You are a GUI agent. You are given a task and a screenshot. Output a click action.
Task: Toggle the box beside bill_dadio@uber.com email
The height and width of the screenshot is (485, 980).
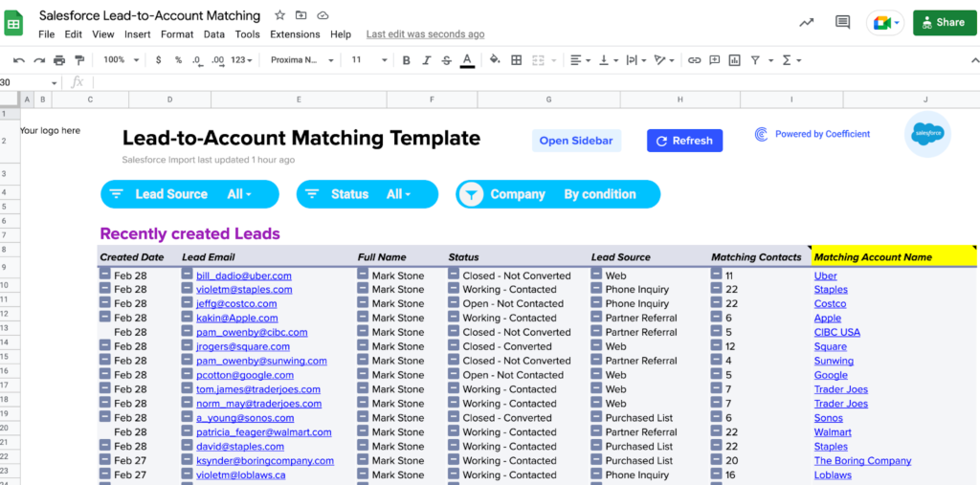tap(187, 274)
